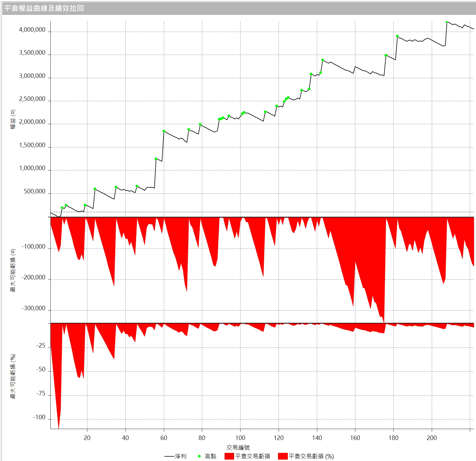
Task: Click the 3,000,000 equity axis label
Action: click(32, 76)
